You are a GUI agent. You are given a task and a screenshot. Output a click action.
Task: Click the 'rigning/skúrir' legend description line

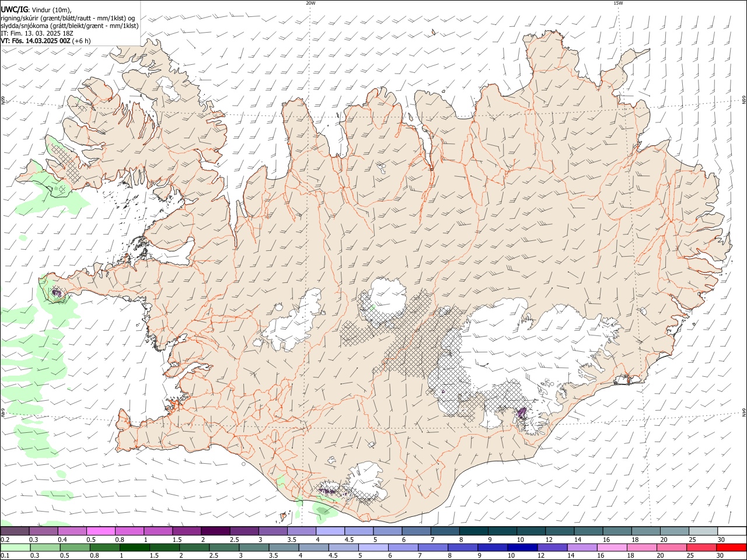(x=68, y=18)
